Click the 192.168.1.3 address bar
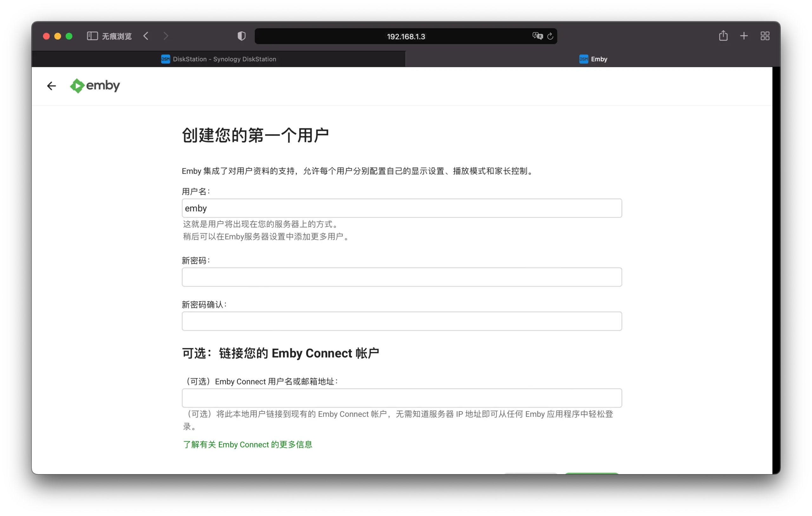The image size is (812, 516). click(x=406, y=36)
